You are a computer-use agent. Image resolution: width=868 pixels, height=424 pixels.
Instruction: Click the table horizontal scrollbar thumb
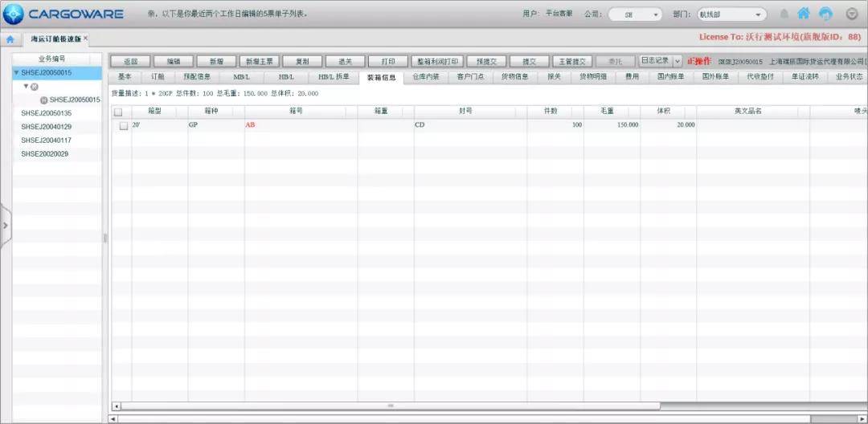[391, 406]
